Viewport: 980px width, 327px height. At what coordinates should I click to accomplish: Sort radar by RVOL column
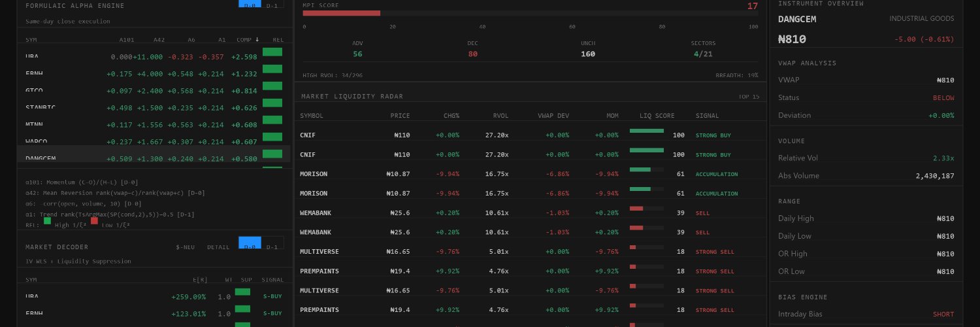(x=500, y=116)
